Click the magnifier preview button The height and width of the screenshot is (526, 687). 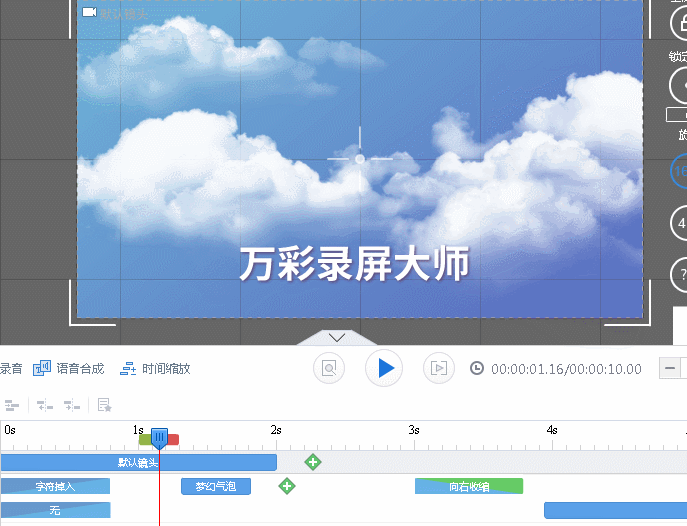329,368
